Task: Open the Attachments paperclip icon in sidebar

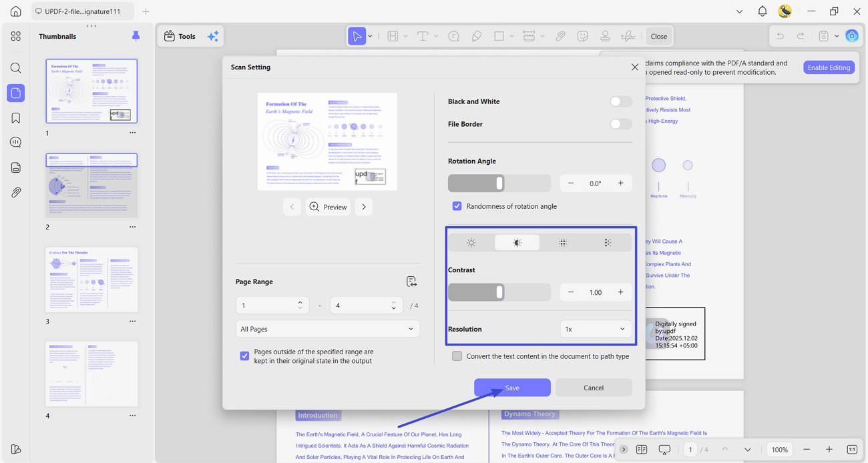Action: 15,192
